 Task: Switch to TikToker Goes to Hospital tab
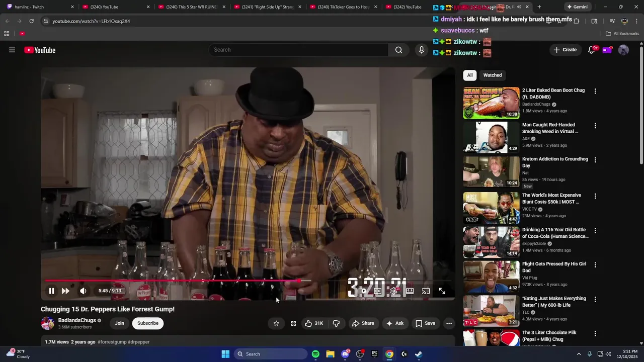pyautogui.click(x=343, y=7)
